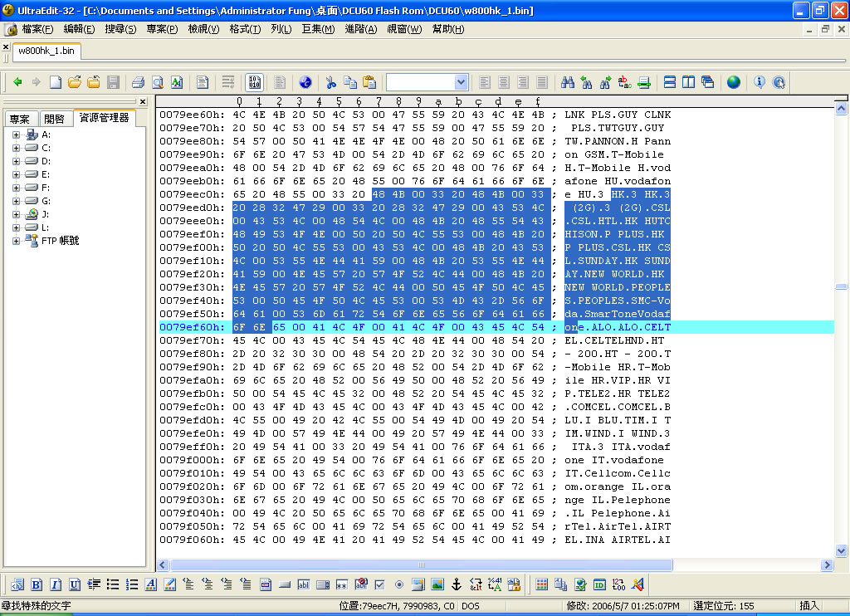Click the Find binoculars icon
Image resolution: width=850 pixels, height=616 pixels.
(568, 82)
